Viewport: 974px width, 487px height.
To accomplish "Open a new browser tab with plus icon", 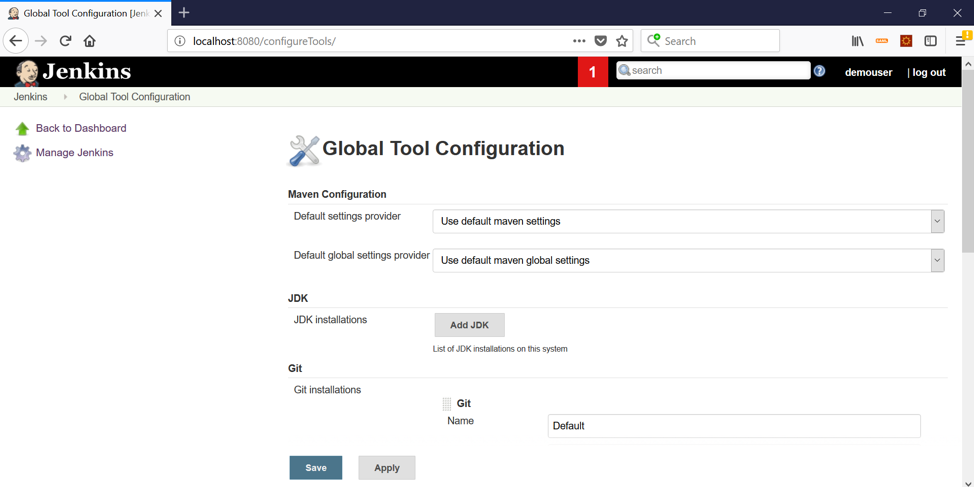I will pos(184,12).
